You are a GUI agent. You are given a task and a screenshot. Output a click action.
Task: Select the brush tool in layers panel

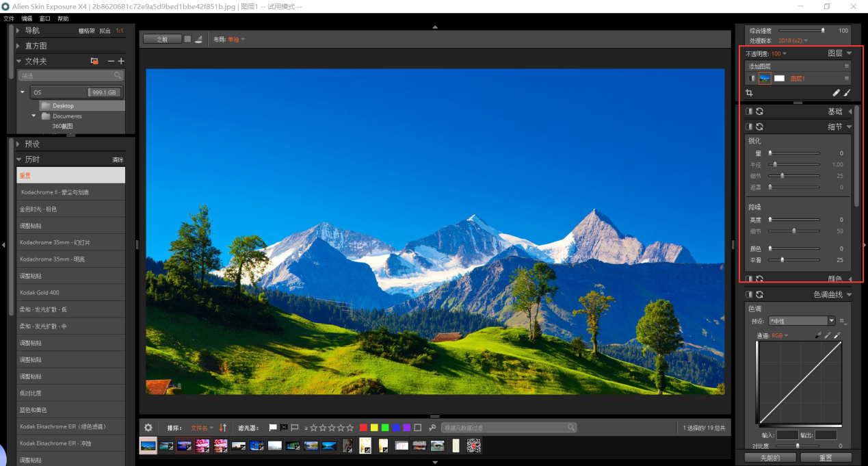coord(847,93)
